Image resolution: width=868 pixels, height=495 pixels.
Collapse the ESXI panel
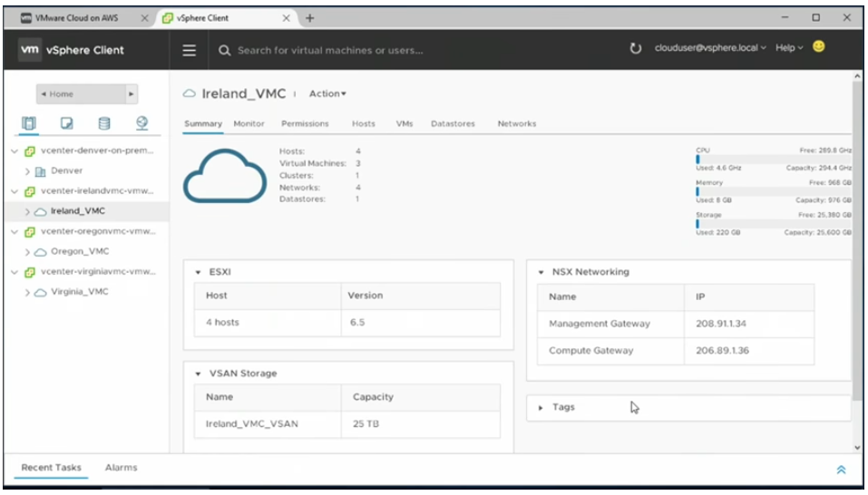(198, 272)
